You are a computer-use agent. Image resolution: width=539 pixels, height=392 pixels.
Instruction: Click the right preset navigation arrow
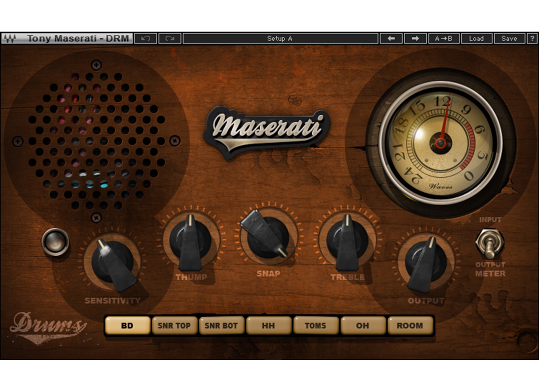[415, 38]
